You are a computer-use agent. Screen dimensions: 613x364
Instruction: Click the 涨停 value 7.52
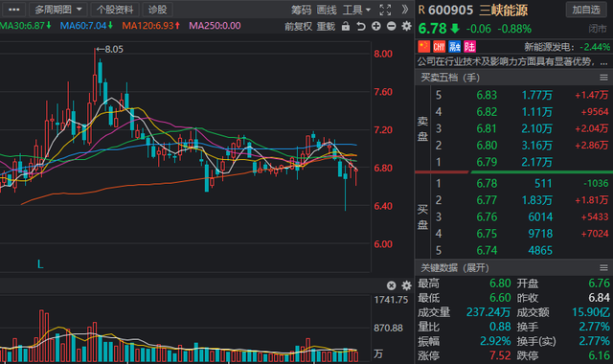(500, 355)
